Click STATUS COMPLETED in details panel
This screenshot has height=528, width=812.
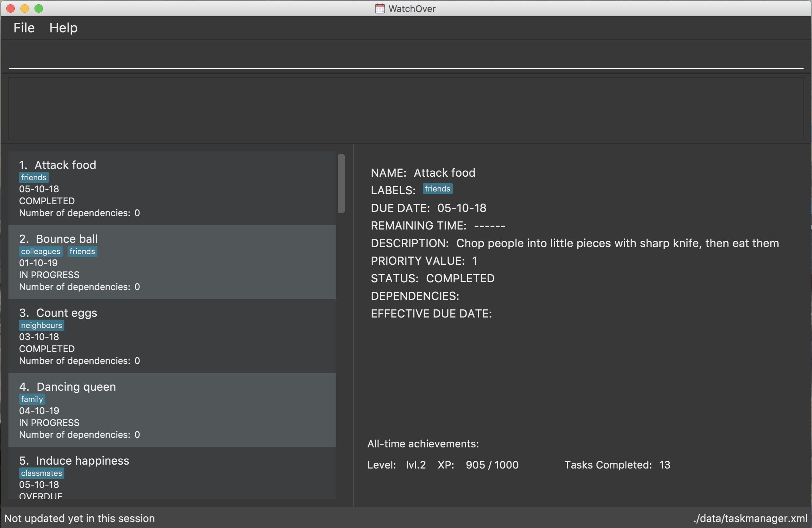433,278
